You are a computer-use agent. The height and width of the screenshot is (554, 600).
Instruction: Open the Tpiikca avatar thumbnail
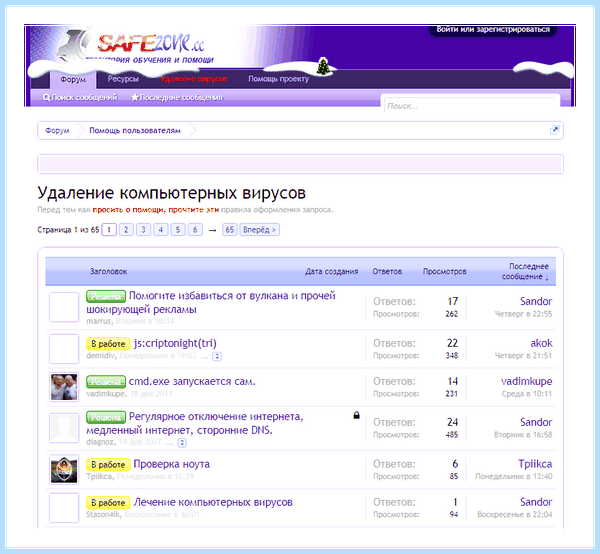click(x=64, y=469)
